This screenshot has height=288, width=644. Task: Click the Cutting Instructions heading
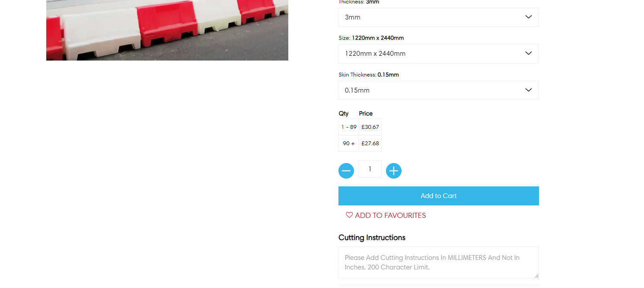372,238
